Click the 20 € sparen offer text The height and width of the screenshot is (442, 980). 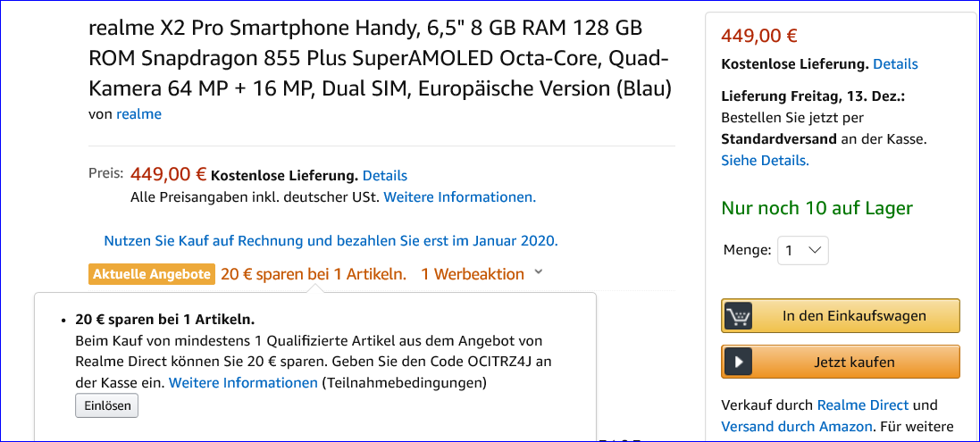click(x=314, y=273)
